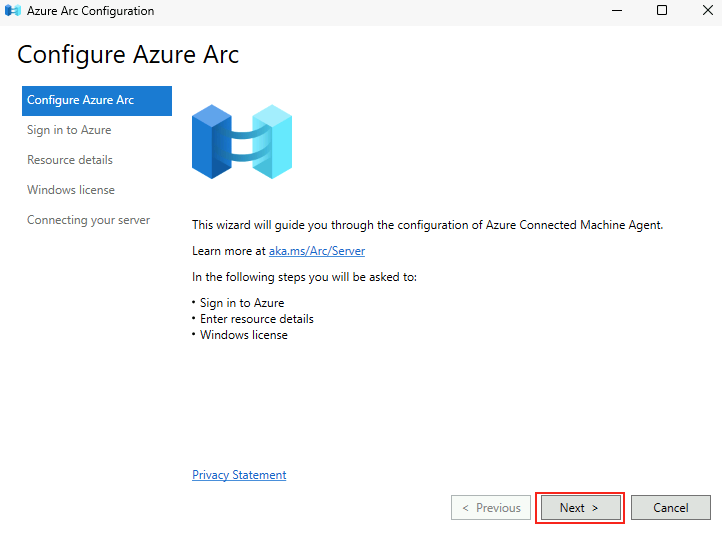722x533 pixels.
Task: Jump to Connecting your server step
Action: point(88,220)
